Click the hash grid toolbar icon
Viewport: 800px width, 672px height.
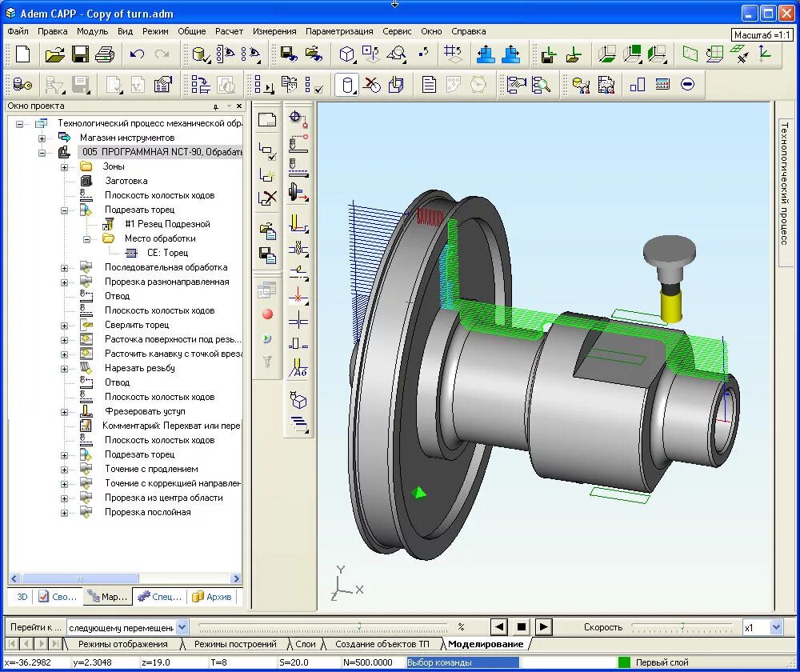[453, 54]
